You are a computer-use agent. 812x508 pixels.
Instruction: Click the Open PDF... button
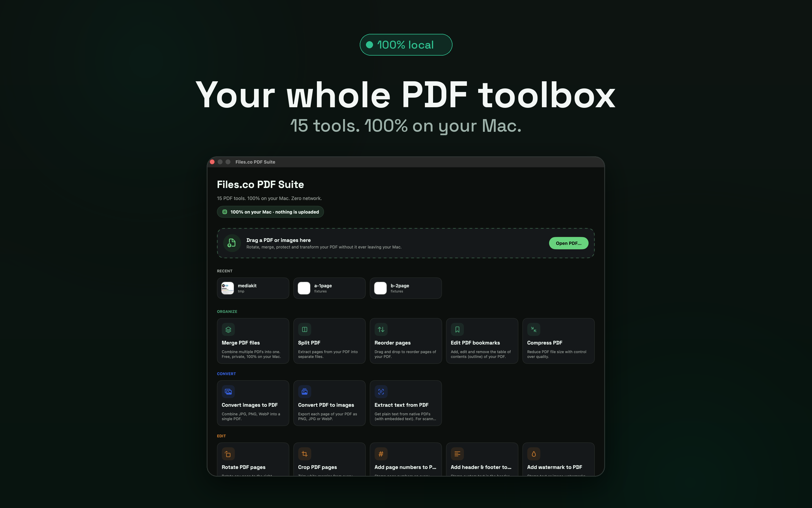[x=568, y=243]
